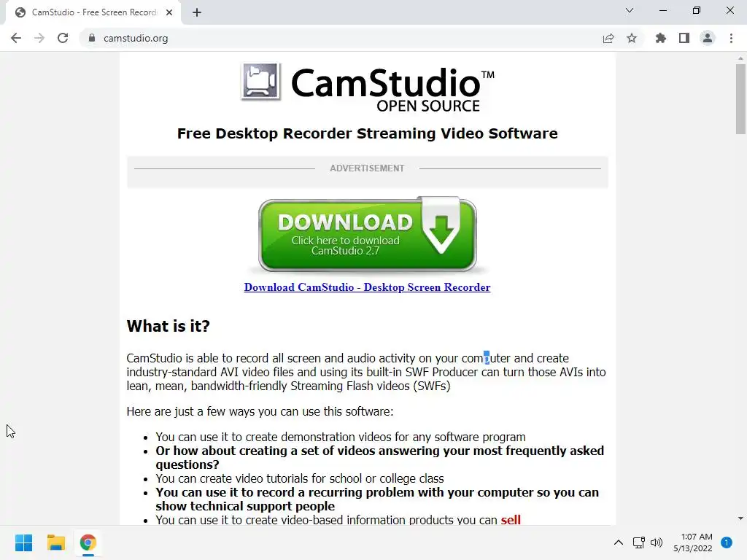The width and height of the screenshot is (747, 560).
Task: Open the network status tray icon
Action: (639, 542)
